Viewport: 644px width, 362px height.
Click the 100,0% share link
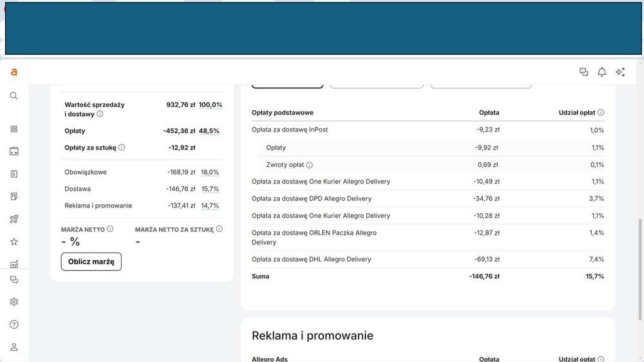pos(210,104)
